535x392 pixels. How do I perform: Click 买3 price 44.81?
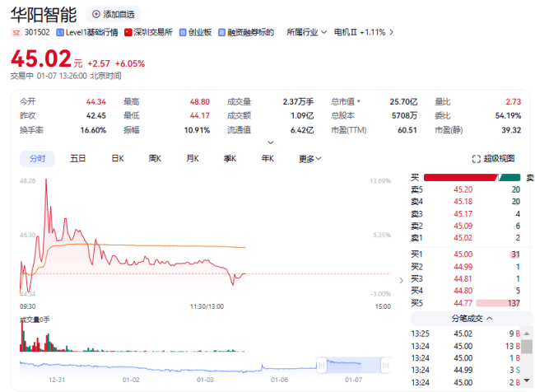pos(463,278)
